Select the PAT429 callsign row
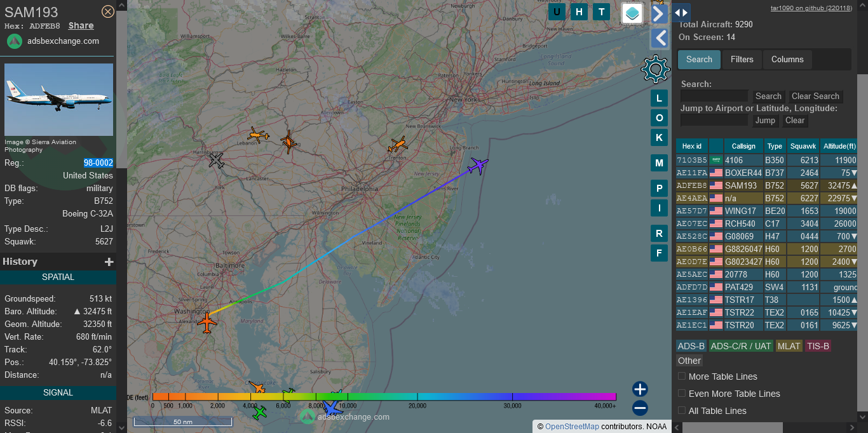The height and width of the screenshot is (433, 868). pyautogui.click(x=766, y=287)
